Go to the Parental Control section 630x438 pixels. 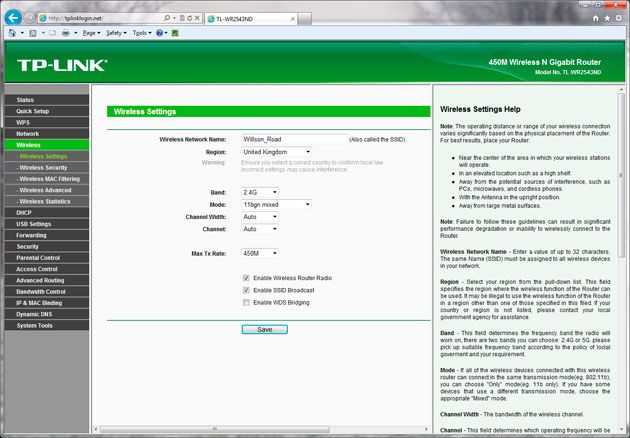38,257
